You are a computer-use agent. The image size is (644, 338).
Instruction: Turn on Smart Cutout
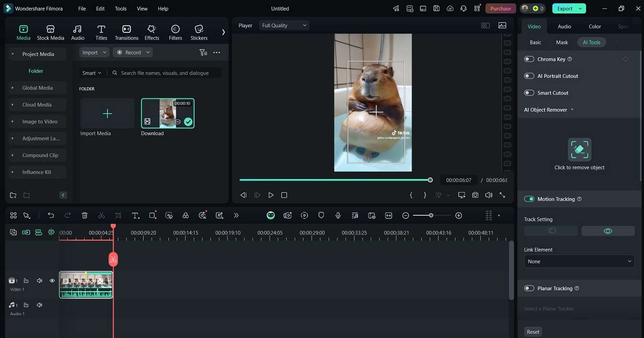529,93
